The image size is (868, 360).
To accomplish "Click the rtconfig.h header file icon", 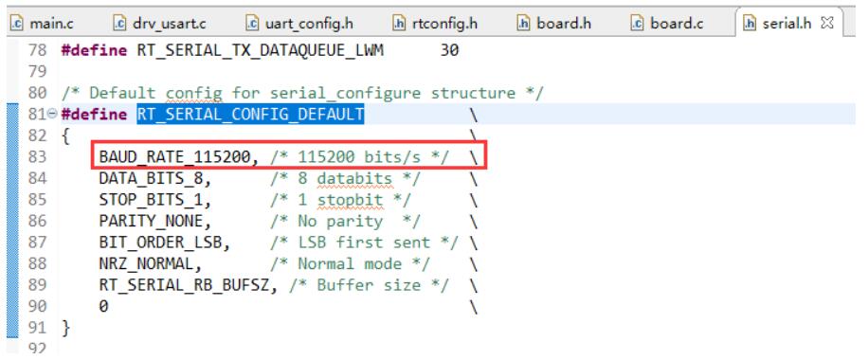I will (x=399, y=24).
